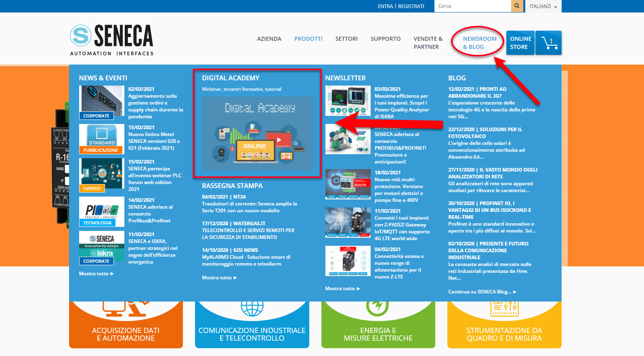The width and height of the screenshot is (644, 356).
Task: Open news about consorzio Profibus&Profinet adesione
Action: [x=150, y=210]
